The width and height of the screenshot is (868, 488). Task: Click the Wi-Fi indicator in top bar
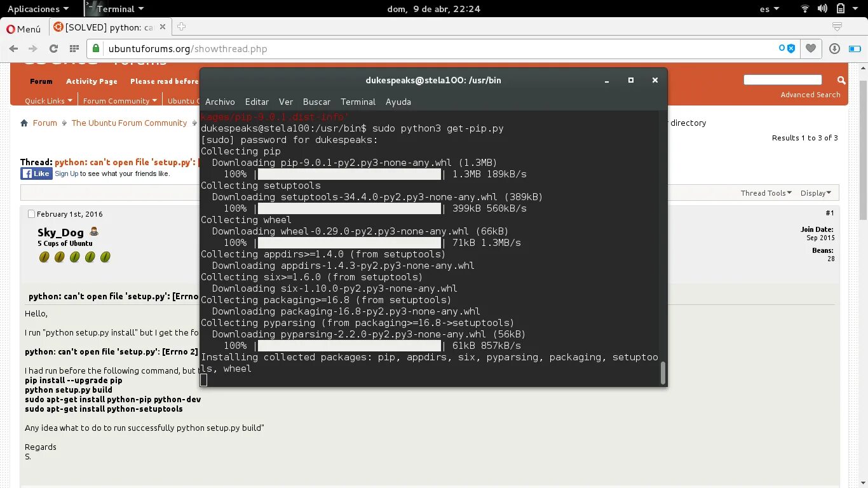point(805,8)
